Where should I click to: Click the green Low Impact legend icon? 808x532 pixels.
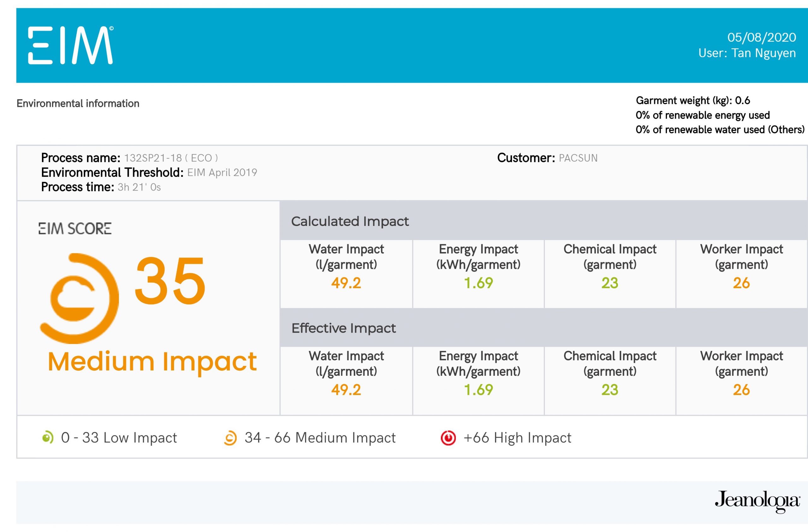pos(48,438)
